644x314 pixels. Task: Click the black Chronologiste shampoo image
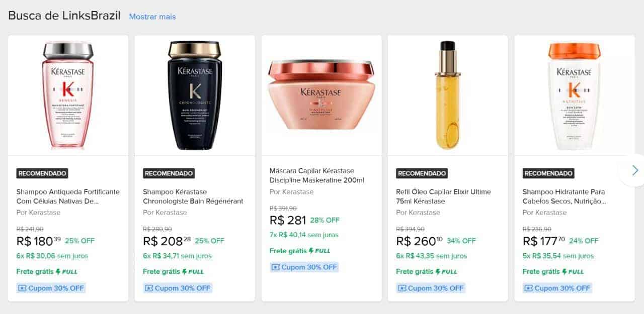click(195, 95)
